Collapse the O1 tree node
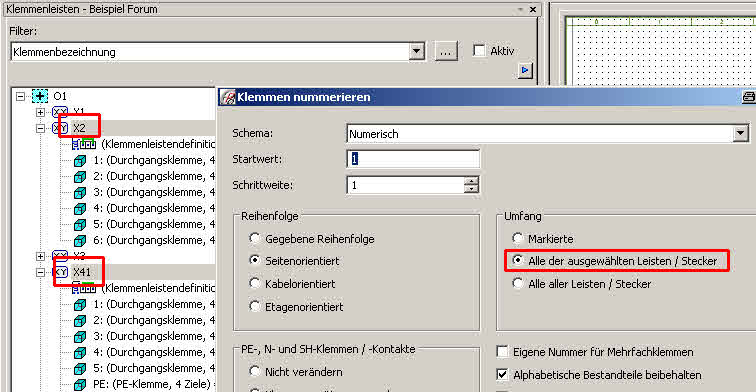 tap(20, 96)
